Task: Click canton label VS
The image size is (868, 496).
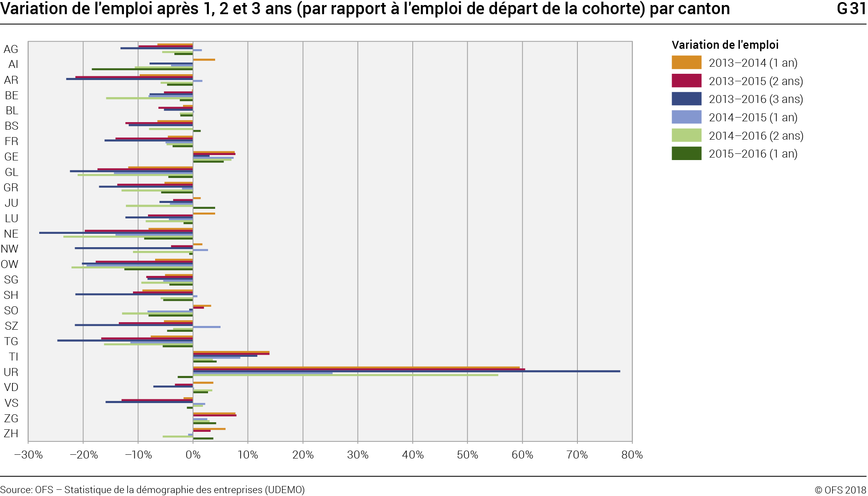Action: coord(12,403)
